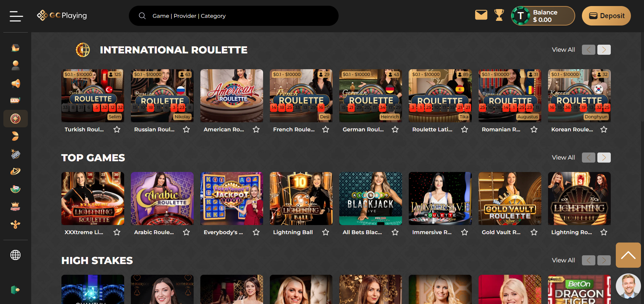This screenshot has height=304, width=644.
Task: Click the logout door icon
Action: [15, 290]
